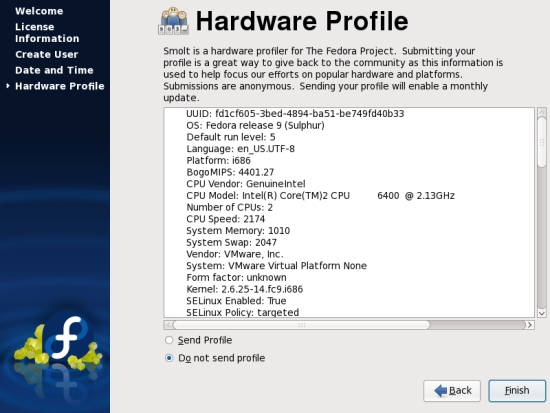Click horizontal scrollbar left arrow
This screenshot has width=550, height=413.
click(x=168, y=325)
